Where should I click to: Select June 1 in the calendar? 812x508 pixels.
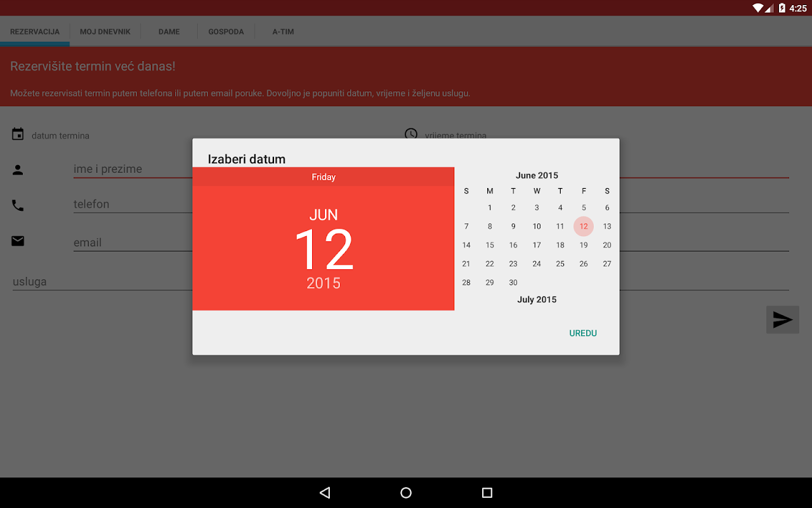pos(490,208)
